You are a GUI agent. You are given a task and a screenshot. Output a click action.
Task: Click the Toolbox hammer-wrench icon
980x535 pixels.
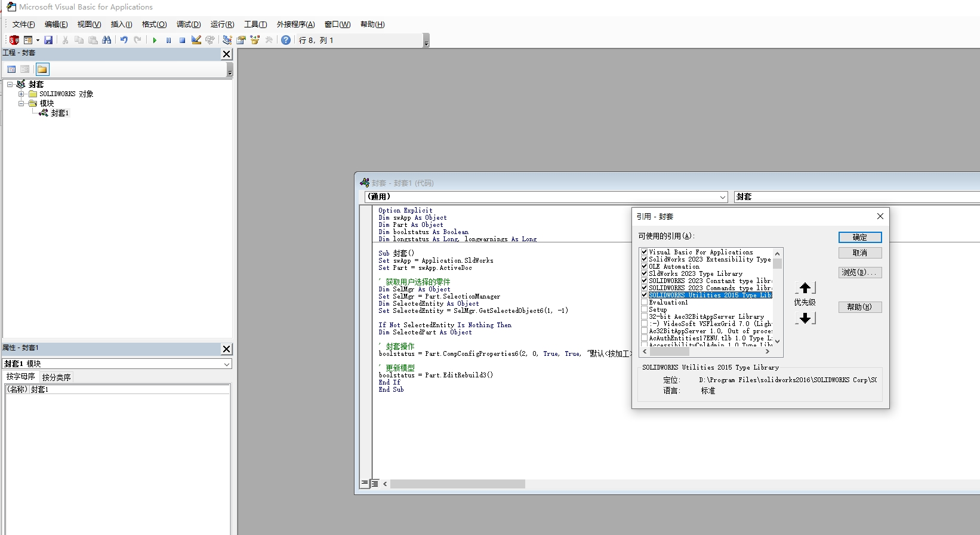click(x=269, y=40)
